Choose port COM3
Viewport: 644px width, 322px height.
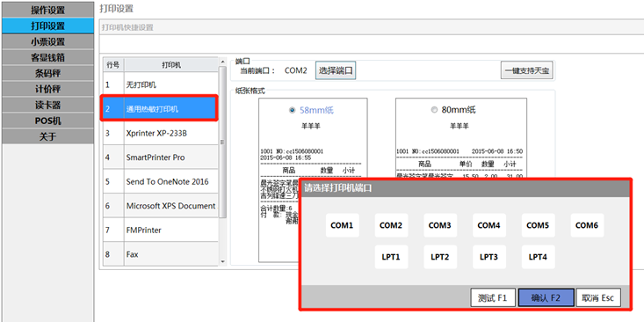click(x=440, y=225)
